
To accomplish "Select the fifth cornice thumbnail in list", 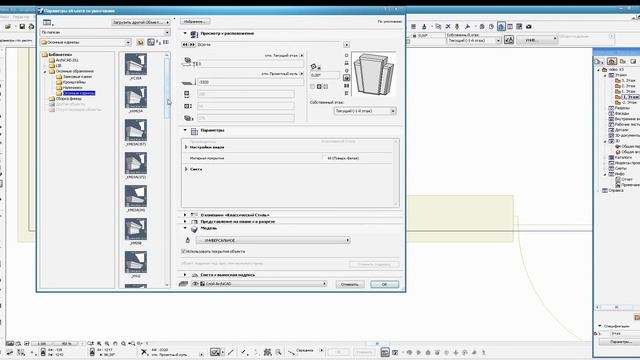I will click(x=136, y=196).
